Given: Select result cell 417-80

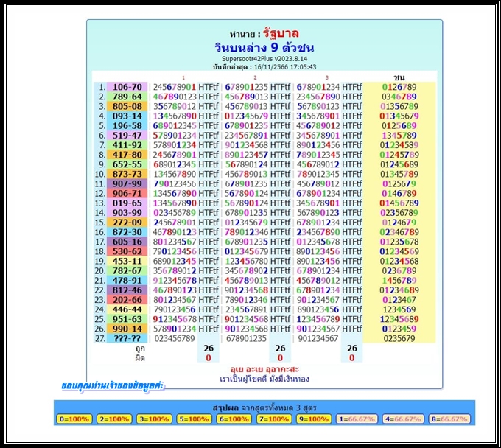Looking at the screenshot, I should point(127,155).
